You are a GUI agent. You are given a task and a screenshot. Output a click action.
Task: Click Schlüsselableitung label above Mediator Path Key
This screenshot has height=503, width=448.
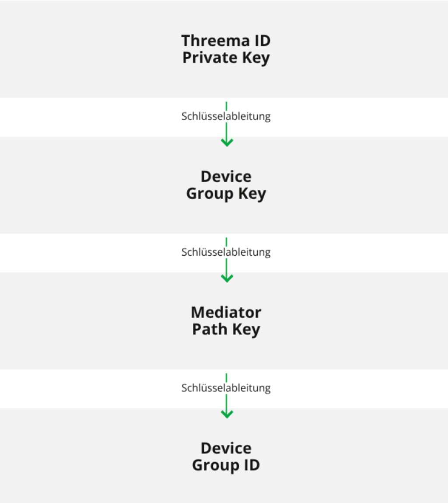[x=226, y=252]
